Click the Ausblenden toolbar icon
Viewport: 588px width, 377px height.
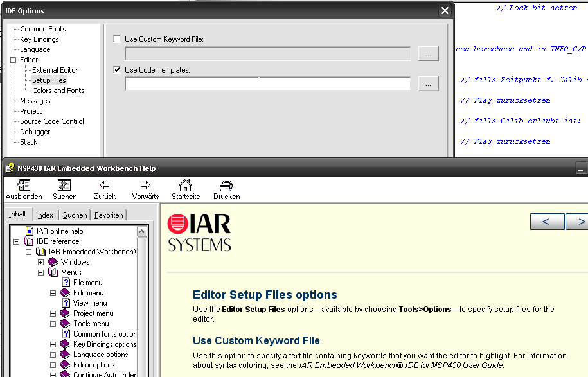click(24, 185)
